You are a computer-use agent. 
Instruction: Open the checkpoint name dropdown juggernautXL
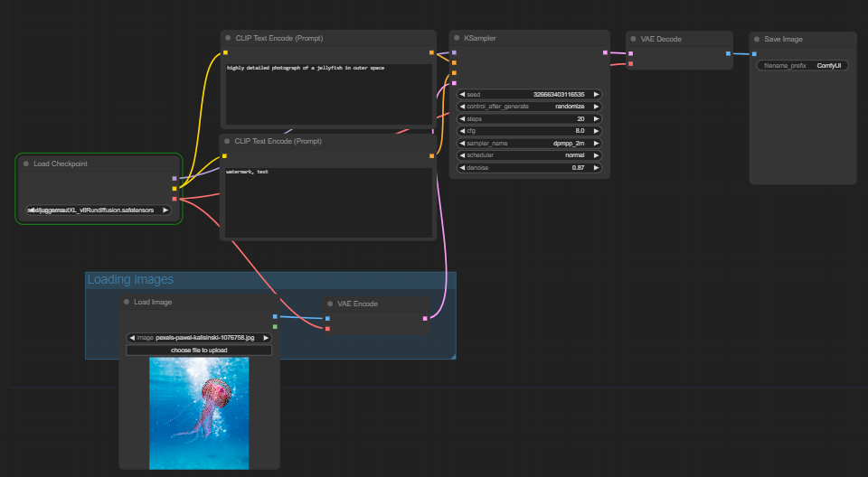99,210
